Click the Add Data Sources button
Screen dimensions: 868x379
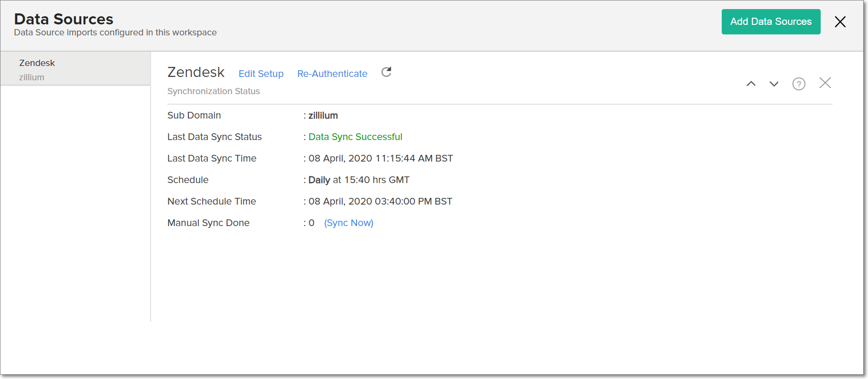[770, 22]
